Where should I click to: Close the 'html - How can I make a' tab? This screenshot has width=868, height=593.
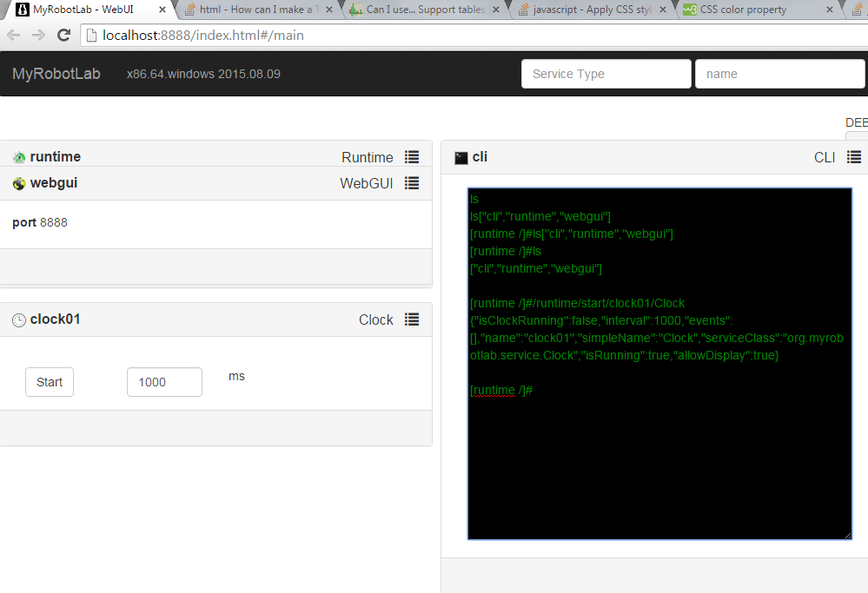329,10
